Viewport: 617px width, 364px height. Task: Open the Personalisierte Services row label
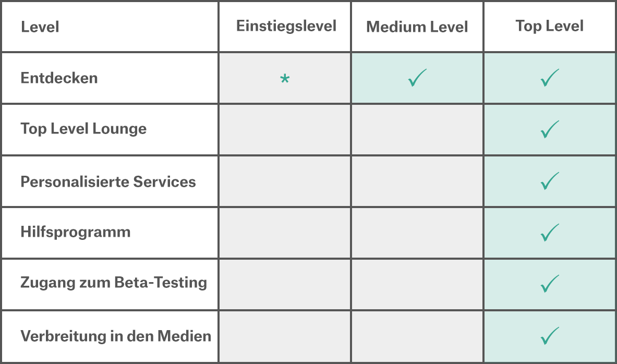coord(108,181)
